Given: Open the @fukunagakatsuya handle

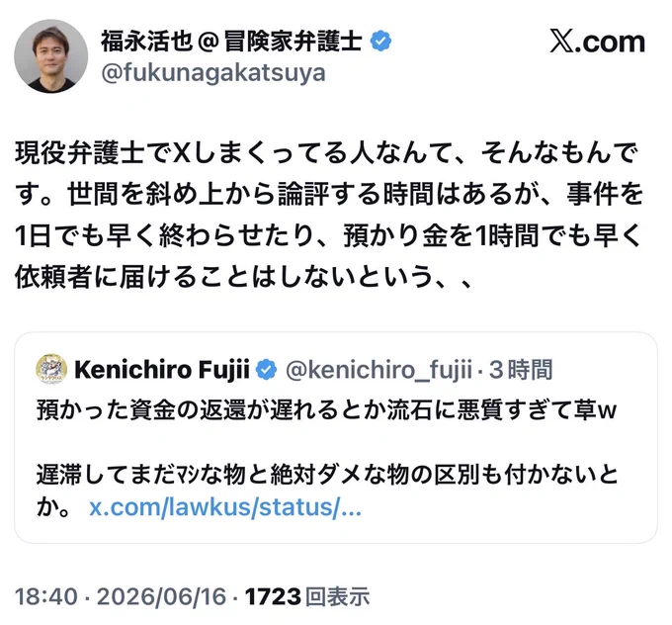Looking at the screenshot, I should pyautogui.click(x=213, y=73).
